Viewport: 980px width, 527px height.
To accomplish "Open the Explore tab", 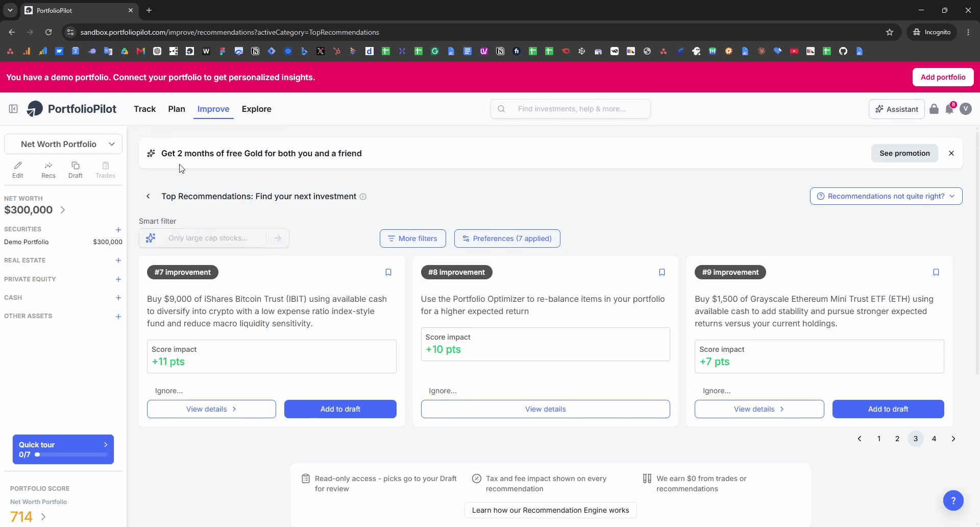I will point(257,109).
